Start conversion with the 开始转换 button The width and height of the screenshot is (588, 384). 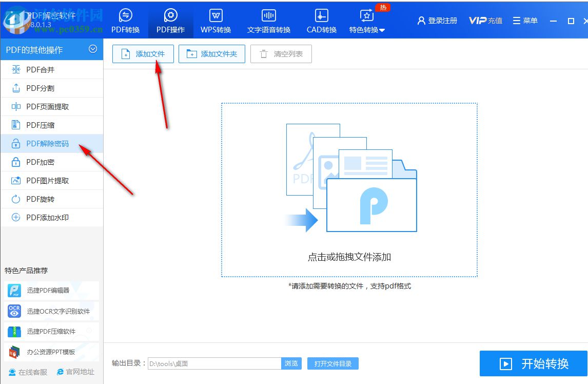coord(534,363)
